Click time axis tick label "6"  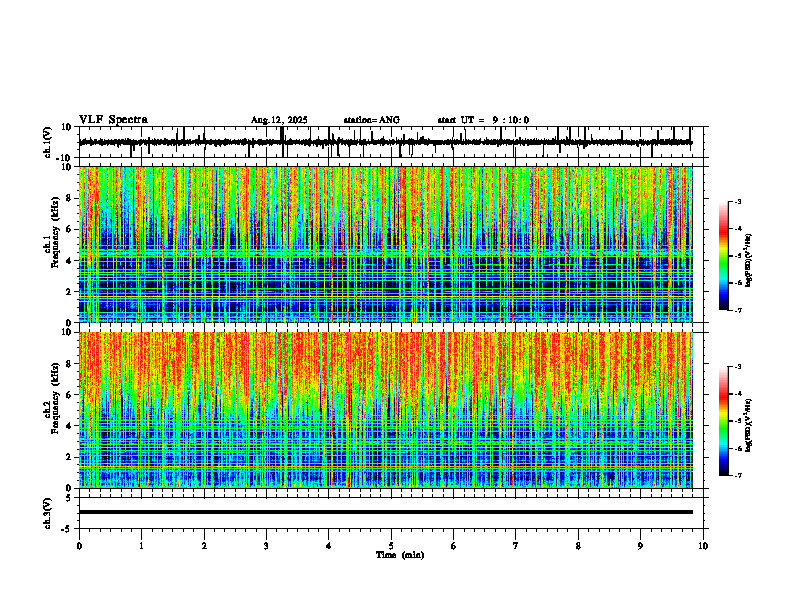454,546
